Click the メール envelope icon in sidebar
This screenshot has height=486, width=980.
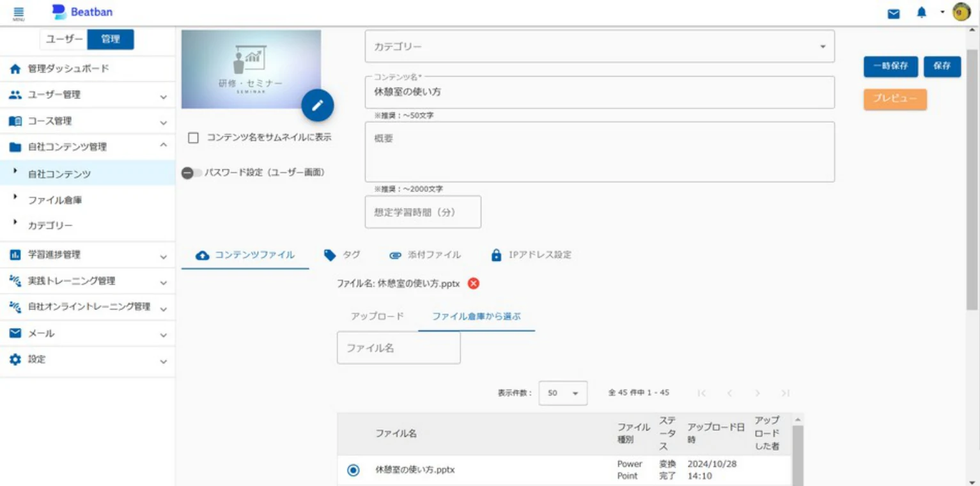click(x=16, y=333)
